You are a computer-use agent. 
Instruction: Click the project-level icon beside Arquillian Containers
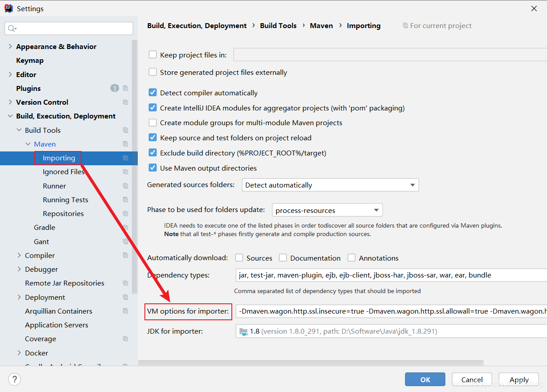(x=125, y=311)
